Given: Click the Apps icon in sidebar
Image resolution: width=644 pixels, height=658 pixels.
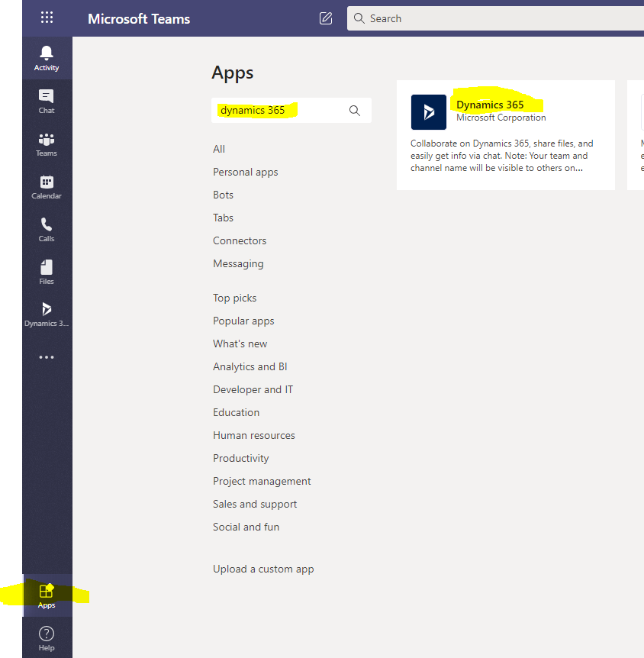Looking at the screenshot, I should (47, 595).
